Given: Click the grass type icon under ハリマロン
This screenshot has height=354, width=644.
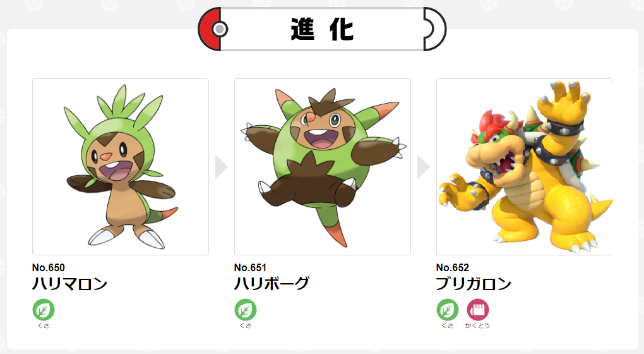Looking at the screenshot, I should click(x=44, y=310).
